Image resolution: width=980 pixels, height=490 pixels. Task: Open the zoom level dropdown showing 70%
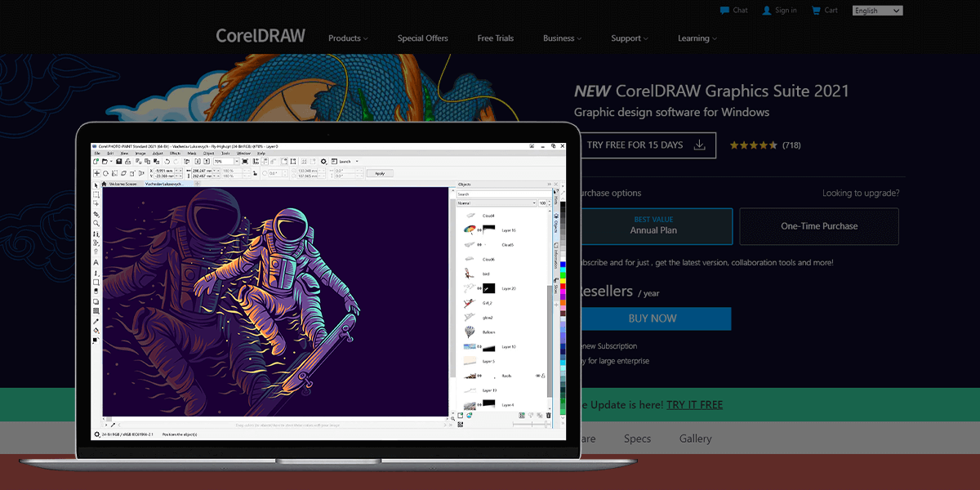pos(235,161)
